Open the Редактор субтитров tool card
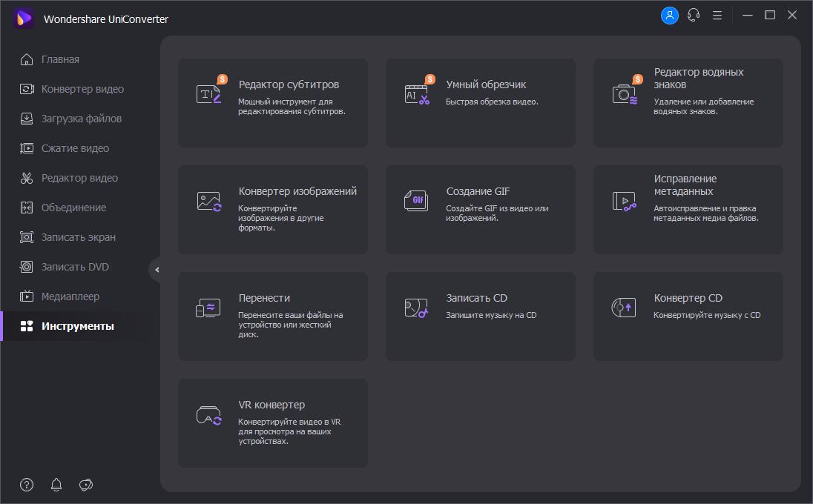Viewport: 813px width, 504px height. pos(273,102)
